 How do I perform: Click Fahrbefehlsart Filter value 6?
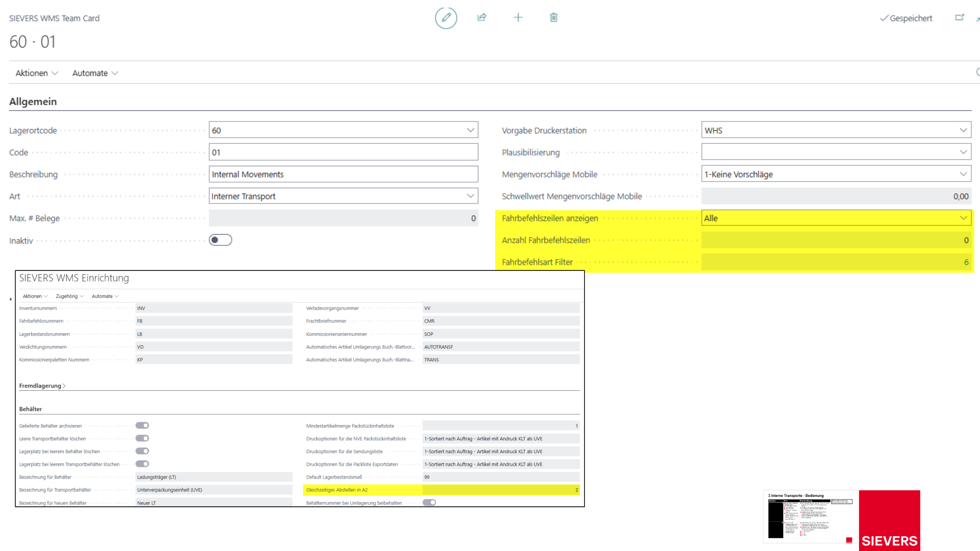836,262
